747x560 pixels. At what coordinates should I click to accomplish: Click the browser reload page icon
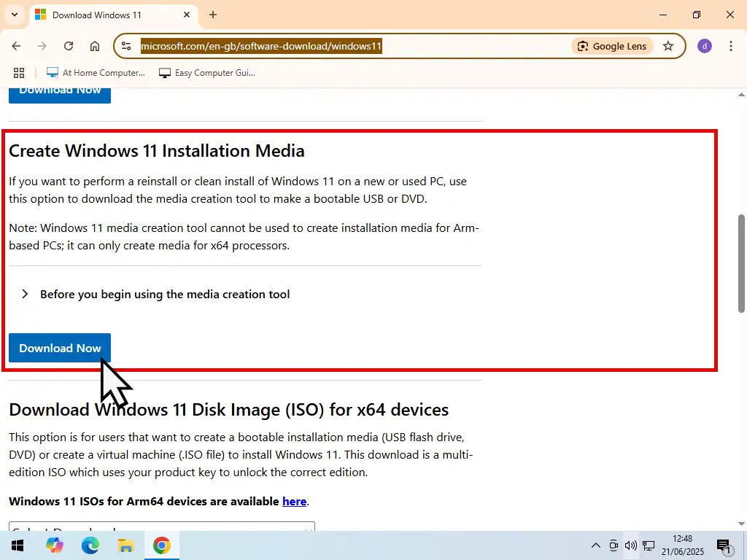click(x=69, y=46)
